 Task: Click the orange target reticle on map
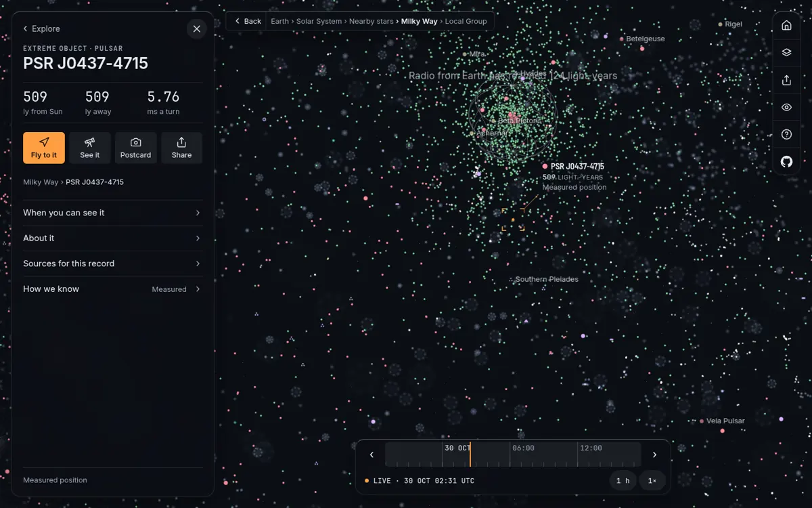(513, 219)
